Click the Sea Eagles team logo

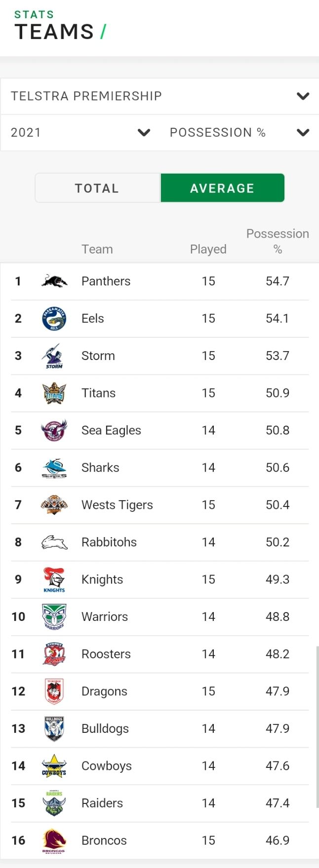54,431
